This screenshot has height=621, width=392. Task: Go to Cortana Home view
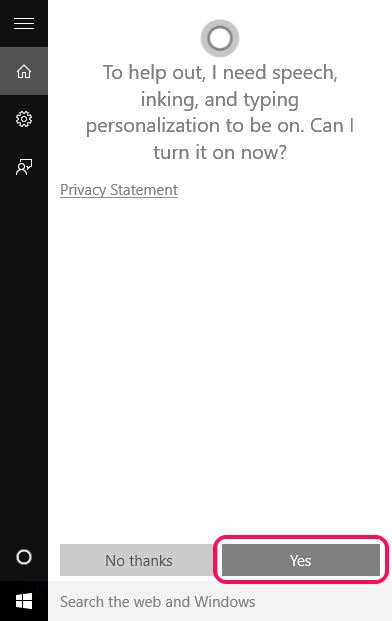tap(24, 71)
